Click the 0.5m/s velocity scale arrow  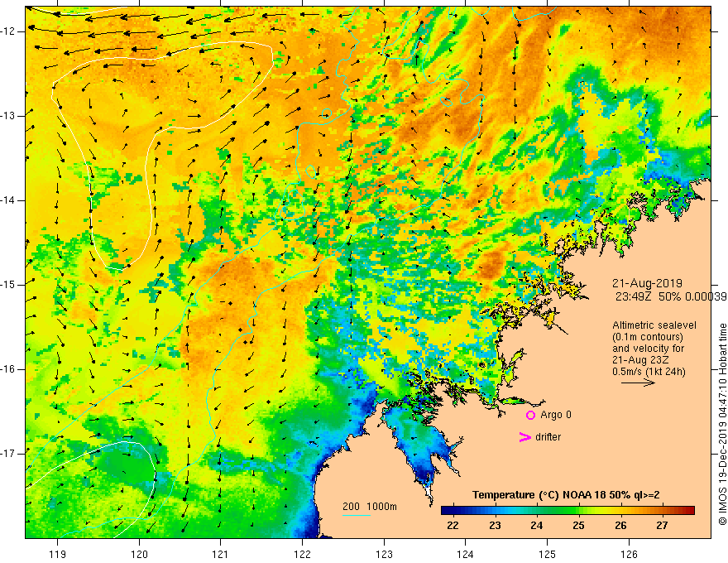[x=638, y=383]
